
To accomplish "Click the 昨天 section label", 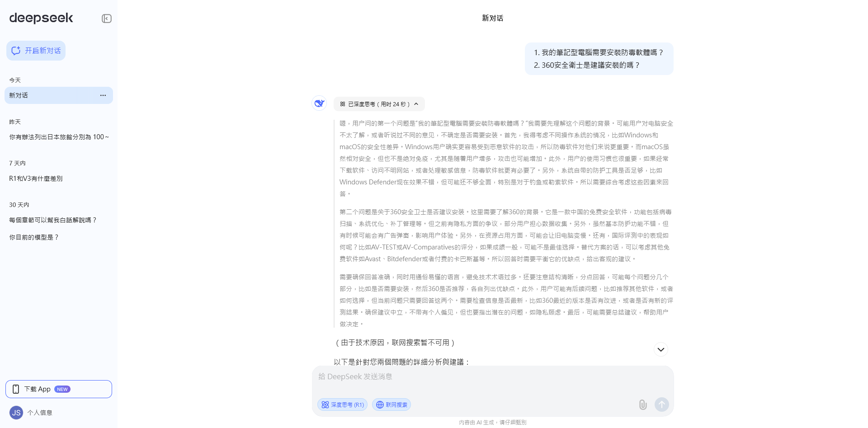I will tap(15, 122).
